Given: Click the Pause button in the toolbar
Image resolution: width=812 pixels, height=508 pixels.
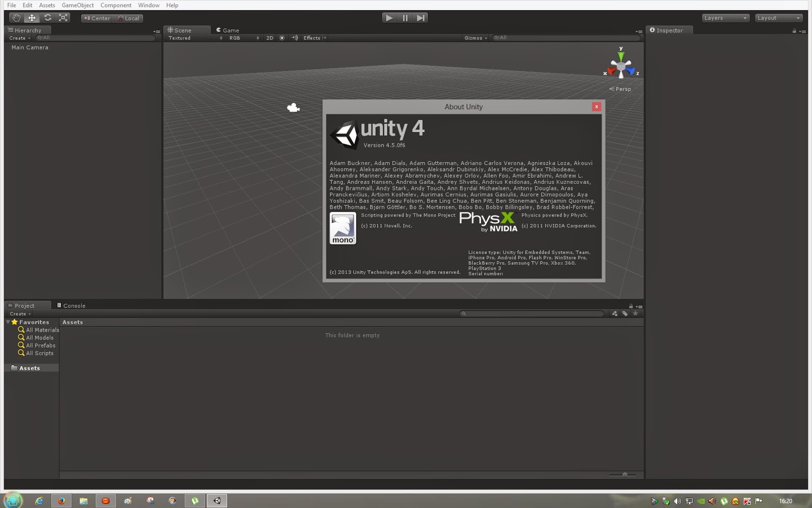Looking at the screenshot, I should [x=405, y=18].
